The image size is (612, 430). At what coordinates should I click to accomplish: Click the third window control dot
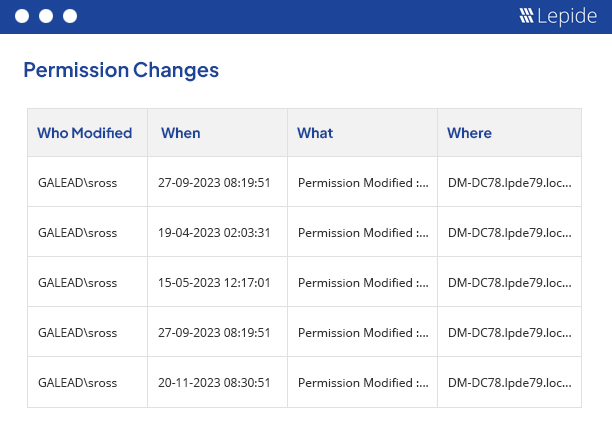pyautogui.click(x=70, y=16)
